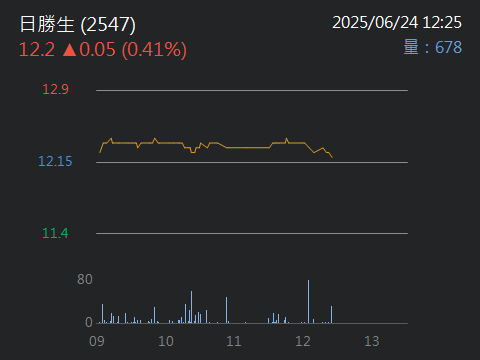
Task: Click the reference price 12.15 label
Action: [55, 161]
